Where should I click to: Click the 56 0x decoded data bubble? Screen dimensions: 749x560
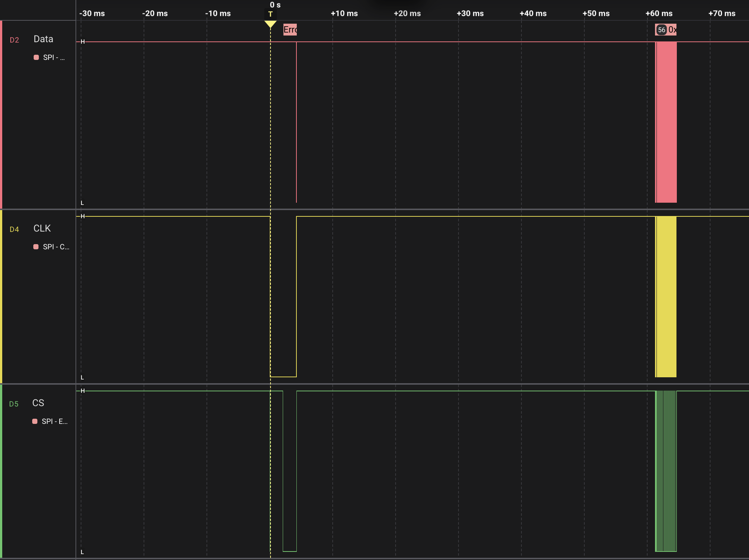[665, 29]
